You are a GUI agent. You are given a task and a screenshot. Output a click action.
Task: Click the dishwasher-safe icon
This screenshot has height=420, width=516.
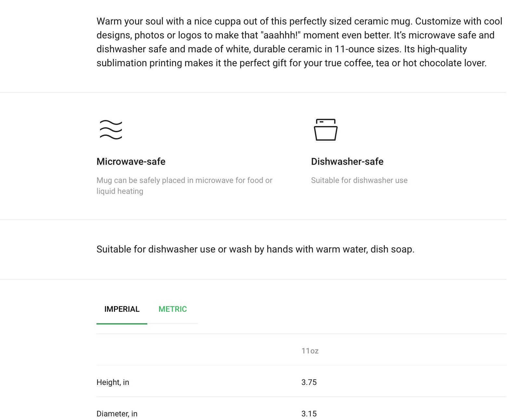pos(326,130)
